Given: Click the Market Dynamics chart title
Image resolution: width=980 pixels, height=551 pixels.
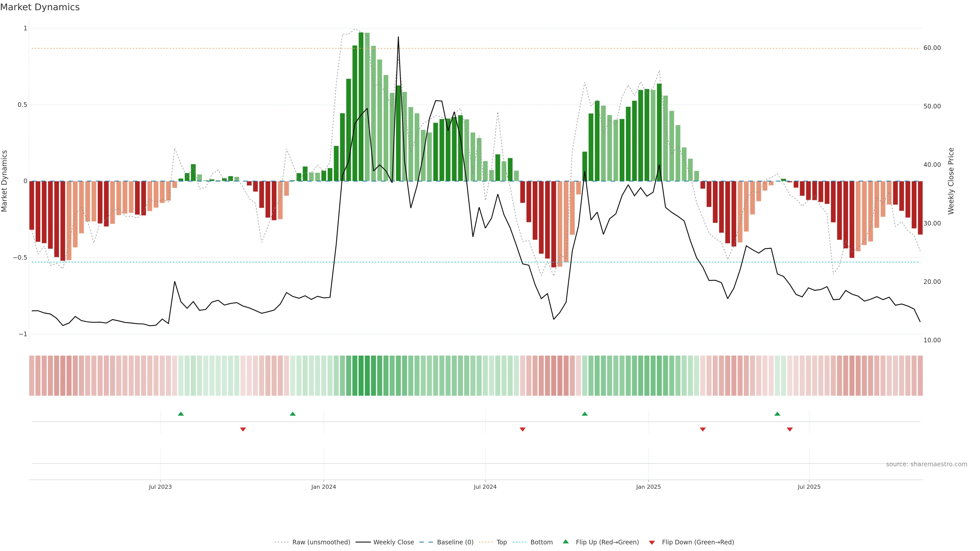Looking at the screenshot, I should tap(40, 7).
